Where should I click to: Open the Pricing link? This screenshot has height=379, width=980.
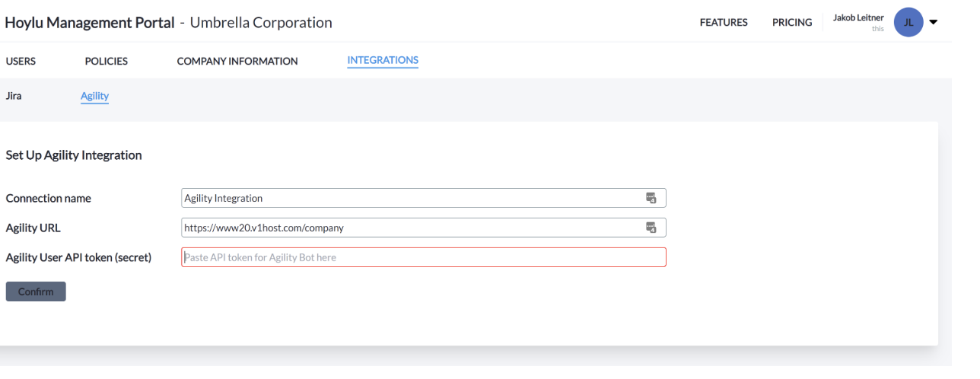792,22
